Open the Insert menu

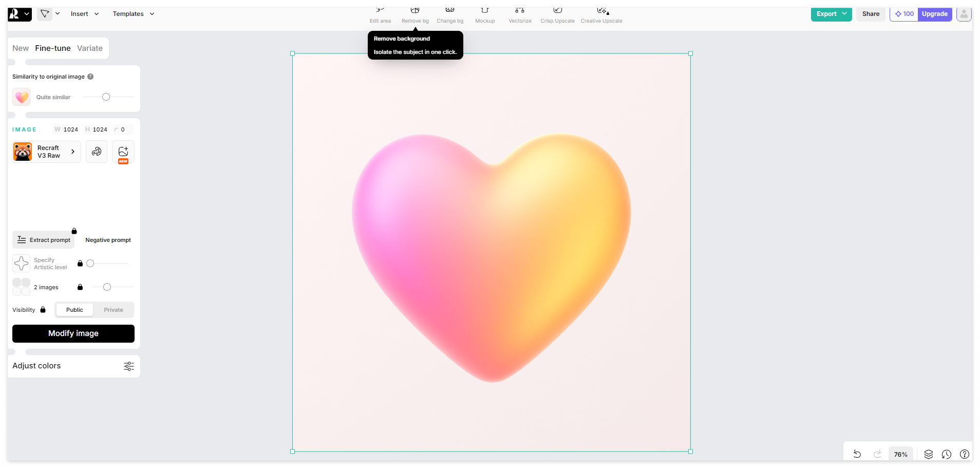coord(85,14)
